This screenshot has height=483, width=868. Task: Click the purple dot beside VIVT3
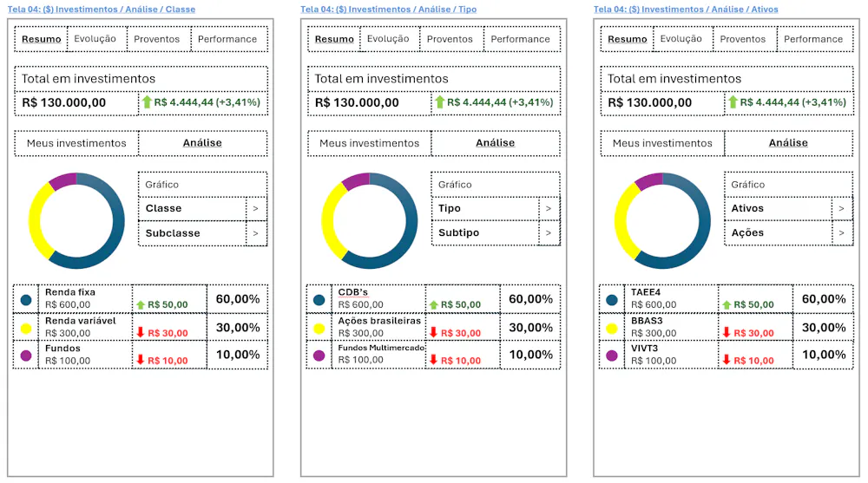pos(612,356)
